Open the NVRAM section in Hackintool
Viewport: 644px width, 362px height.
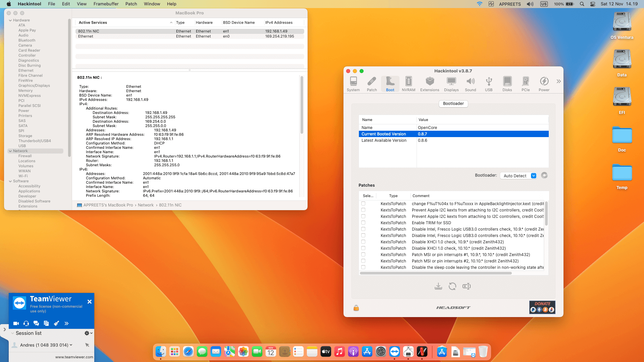point(409,84)
